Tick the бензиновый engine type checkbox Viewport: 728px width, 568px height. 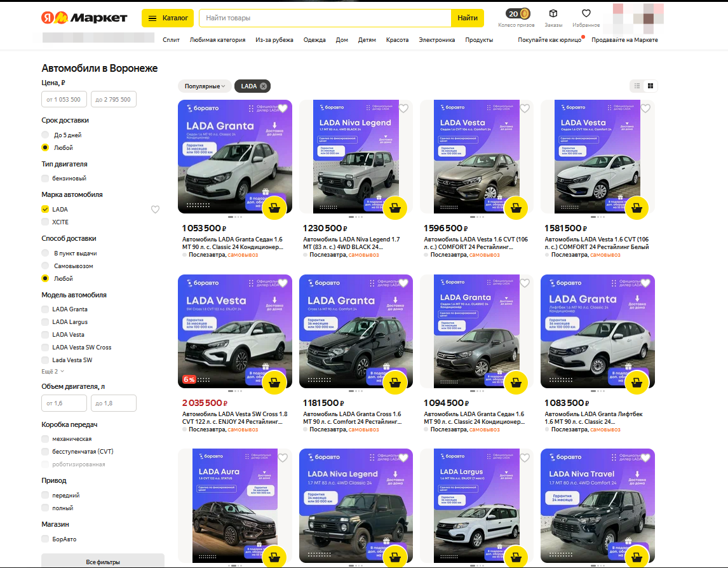(45, 178)
